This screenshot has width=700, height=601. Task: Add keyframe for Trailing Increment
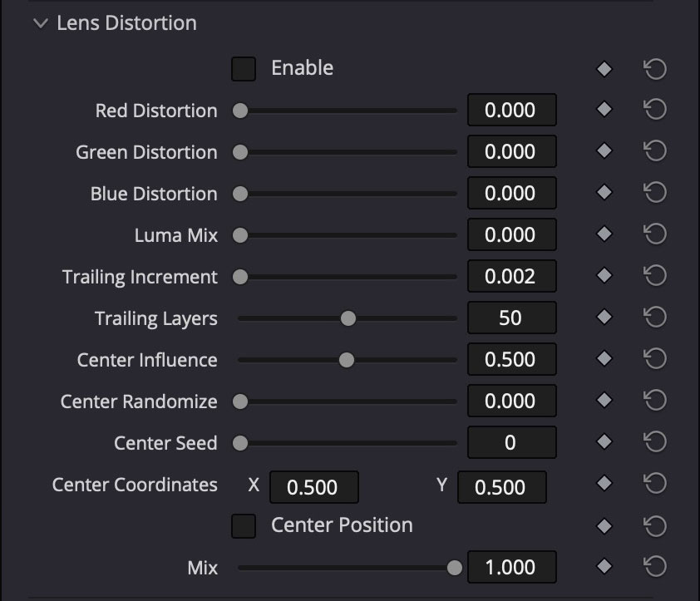pos(604,276)
